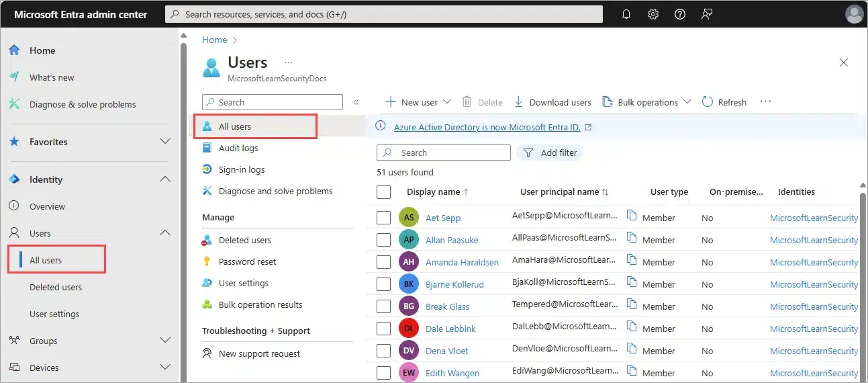Sort by User principal name column
The image size is (868, 383).
(x=565, y=191)
